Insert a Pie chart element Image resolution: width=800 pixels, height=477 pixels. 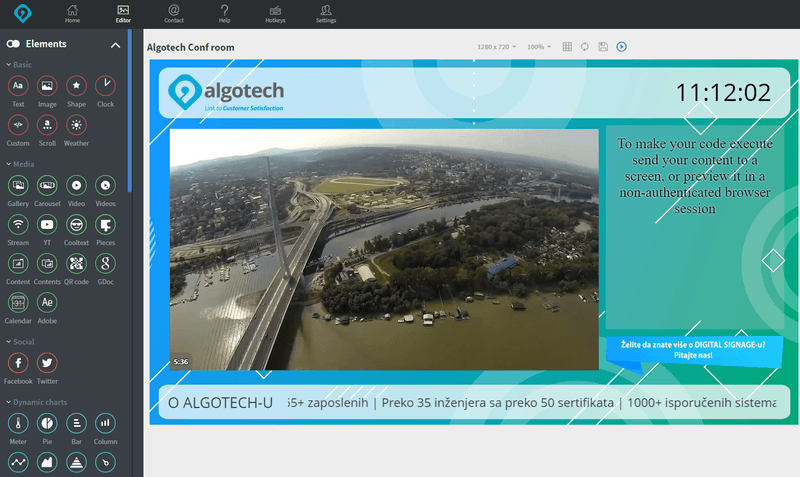pos(47,423)
